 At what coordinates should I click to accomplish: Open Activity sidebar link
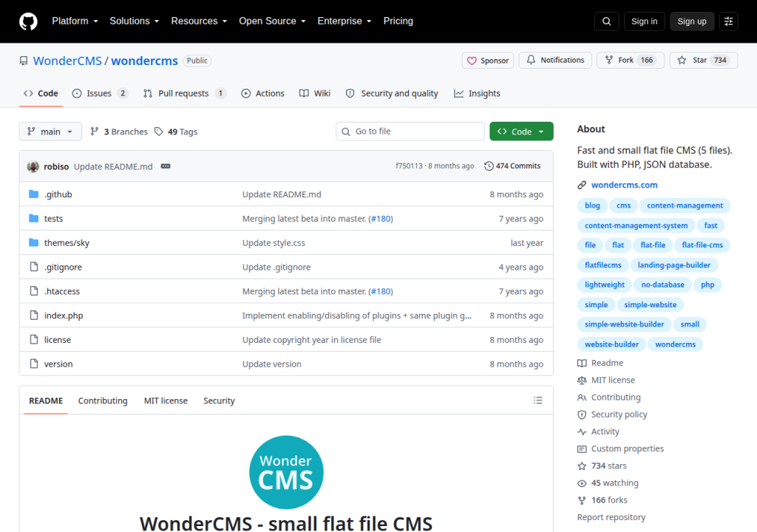(x=599, y=432)
